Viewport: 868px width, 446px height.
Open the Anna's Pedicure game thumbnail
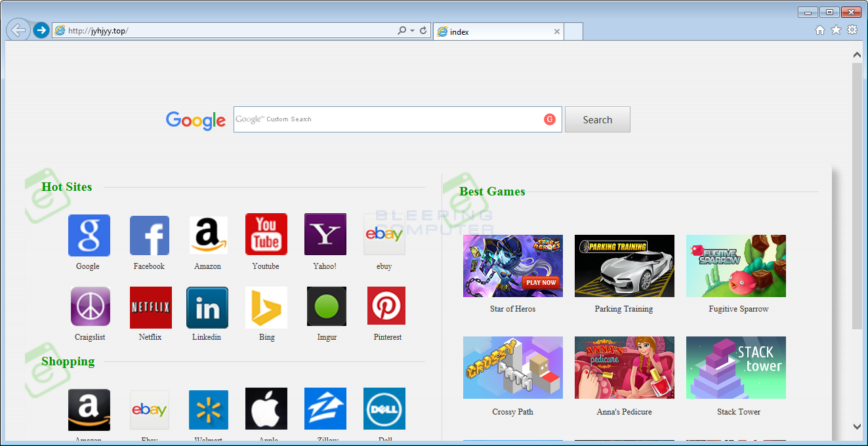625,367
